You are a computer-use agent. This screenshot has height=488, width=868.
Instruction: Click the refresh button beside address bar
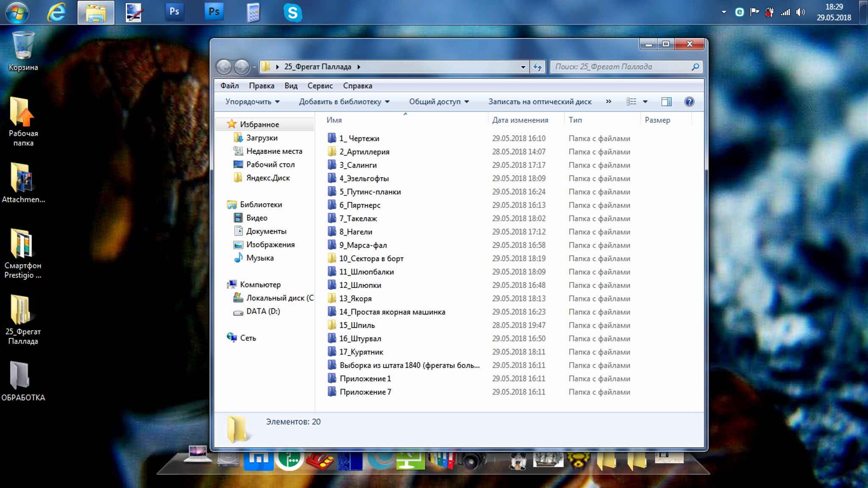click(x=538, y=67)
